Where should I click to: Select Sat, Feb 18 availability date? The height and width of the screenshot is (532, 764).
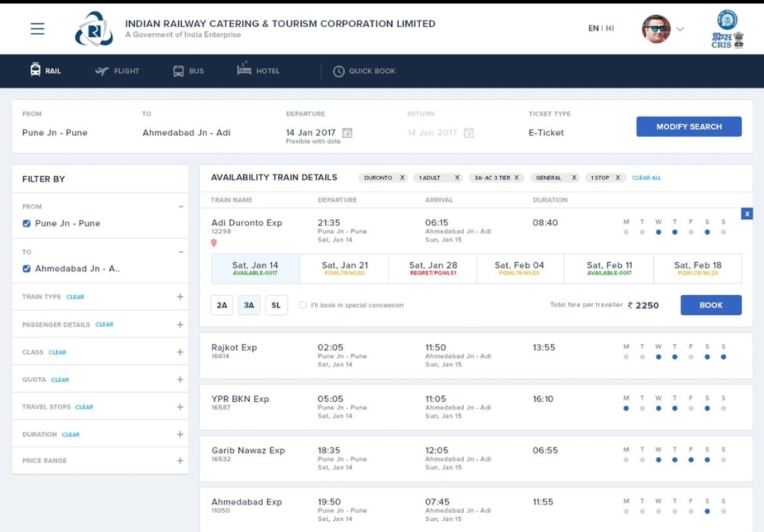[697, 268]
